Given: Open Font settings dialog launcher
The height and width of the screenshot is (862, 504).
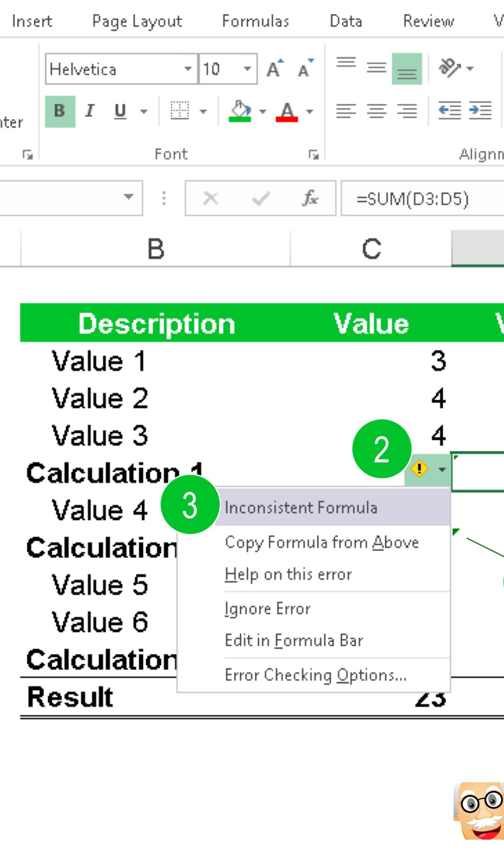Looking at the screenshot, I should tap(314, 154).
